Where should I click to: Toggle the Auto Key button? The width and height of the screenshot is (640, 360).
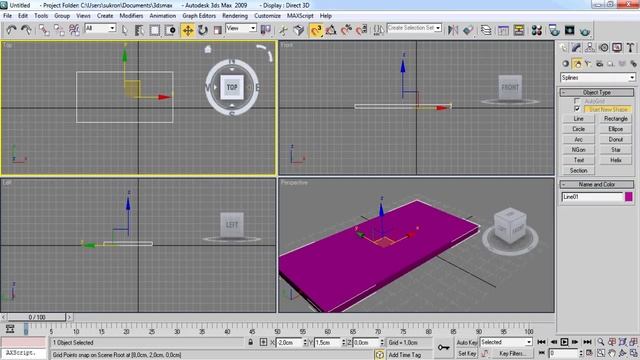[467, 342]
